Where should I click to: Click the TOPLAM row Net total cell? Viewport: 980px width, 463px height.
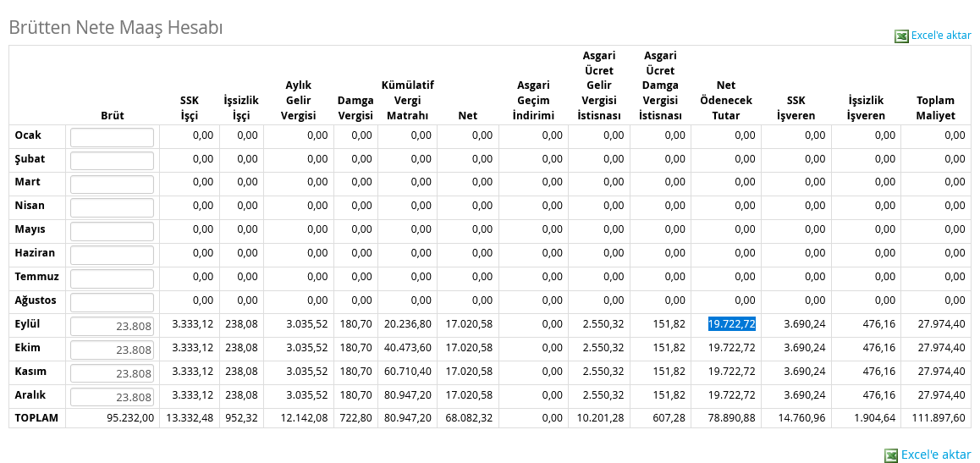coord(468,418)
